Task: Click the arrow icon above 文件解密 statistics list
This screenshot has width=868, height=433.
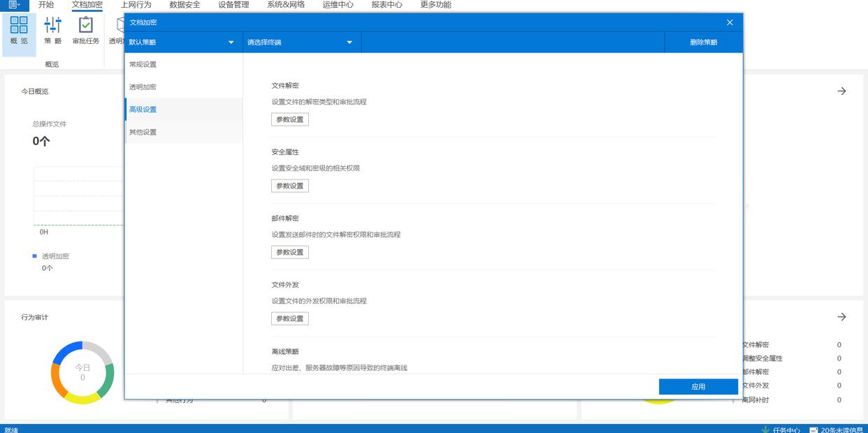Action: pos(841,317)
